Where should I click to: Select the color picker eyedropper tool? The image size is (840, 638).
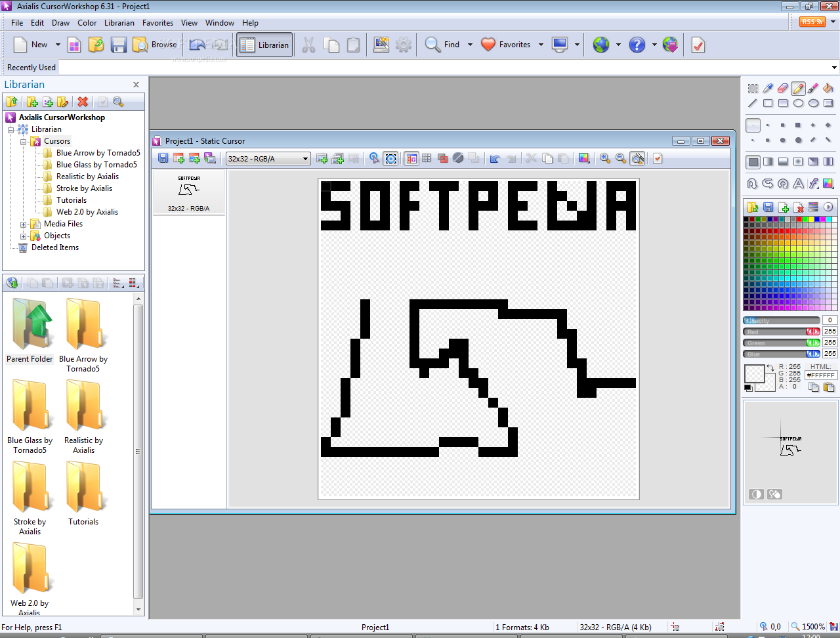pos(768,88)
